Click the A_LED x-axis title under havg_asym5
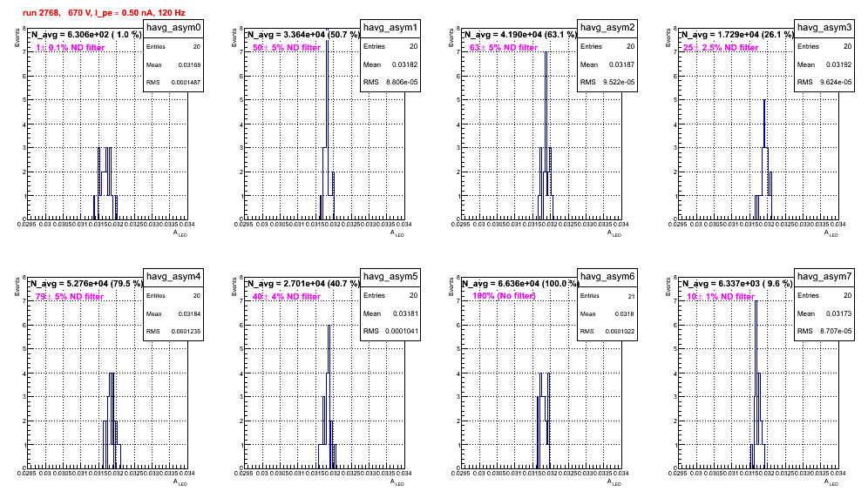868x498 pixels. pyautogui.click(x=397, y=482)
